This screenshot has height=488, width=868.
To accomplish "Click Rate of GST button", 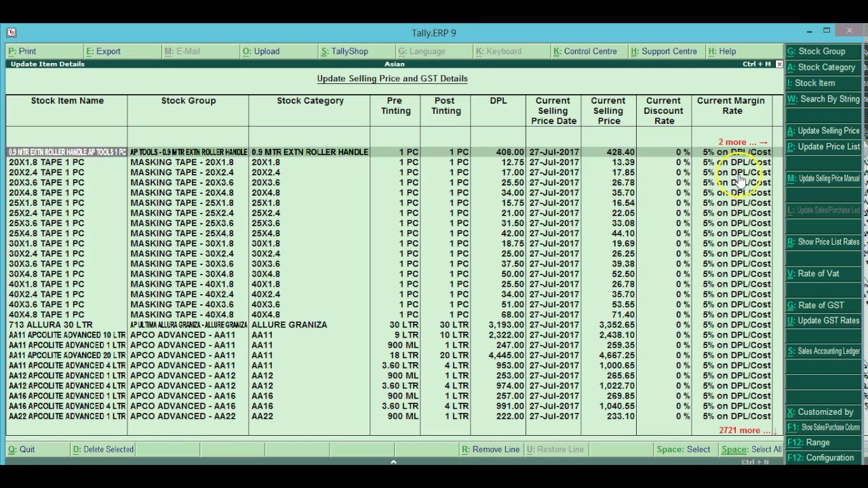I will [823, 306].
